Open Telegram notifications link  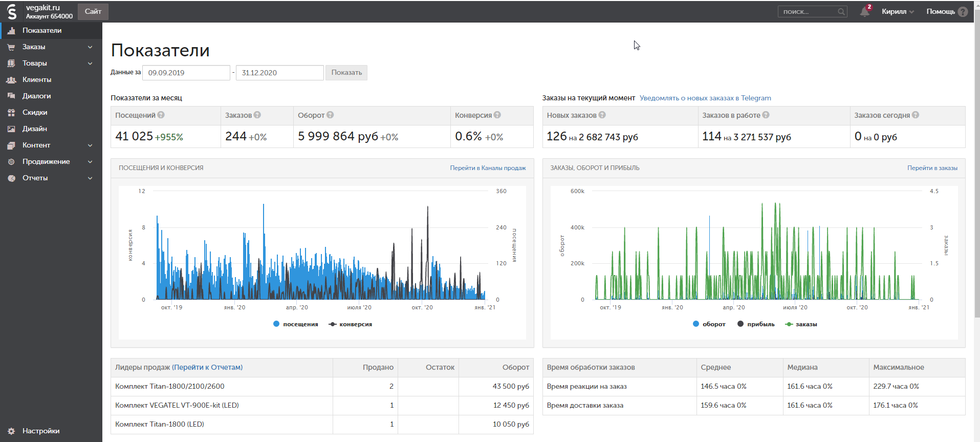[x=705, y=98]
